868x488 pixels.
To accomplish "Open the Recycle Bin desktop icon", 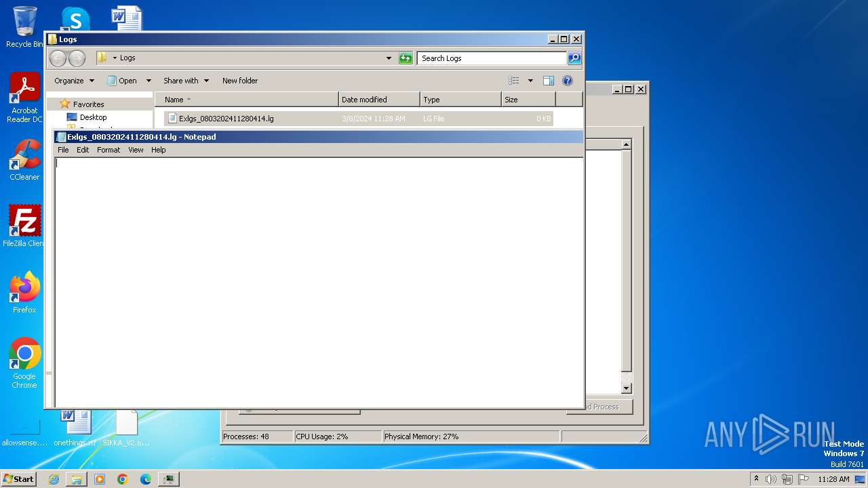I will pyautogui.click(x=24, y=27).
